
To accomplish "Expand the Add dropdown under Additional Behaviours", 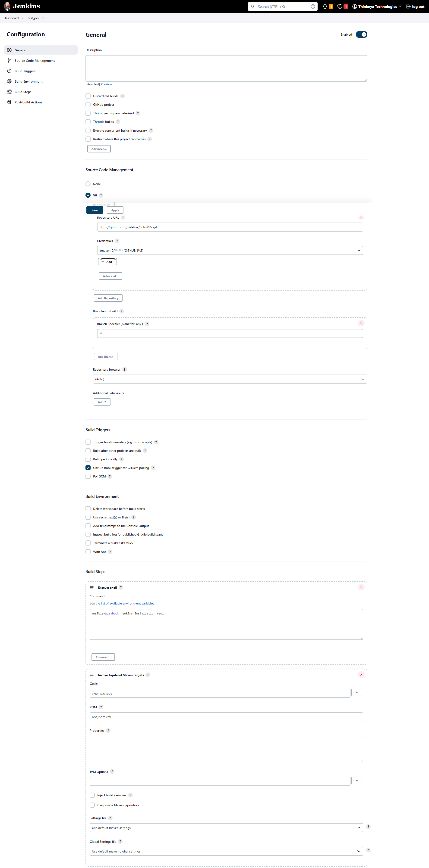I will coord(102,402).
